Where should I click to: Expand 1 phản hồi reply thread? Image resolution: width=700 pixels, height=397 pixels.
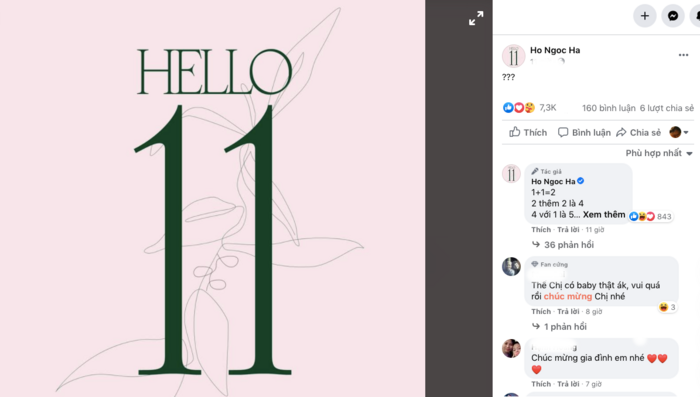tap(559, 326)
